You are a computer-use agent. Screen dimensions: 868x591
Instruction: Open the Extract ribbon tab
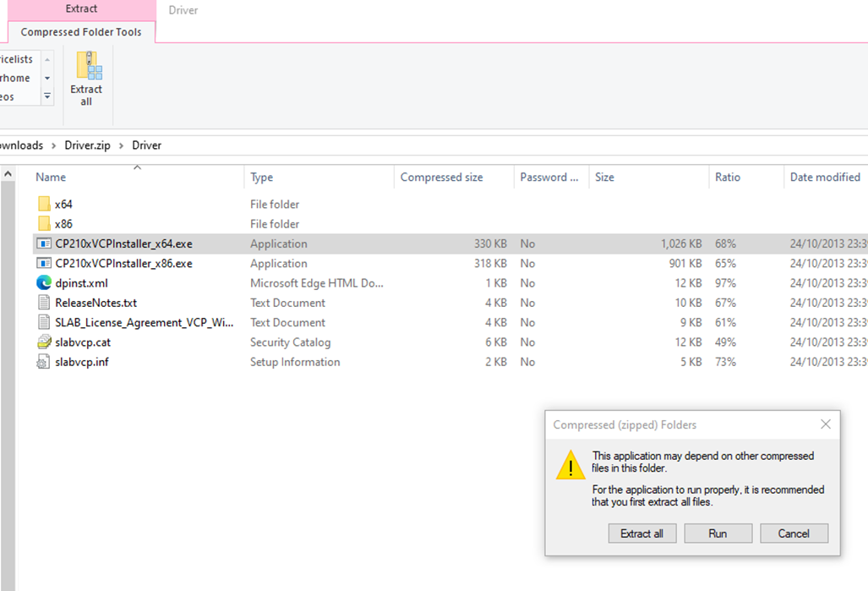(x=81, y=8)
